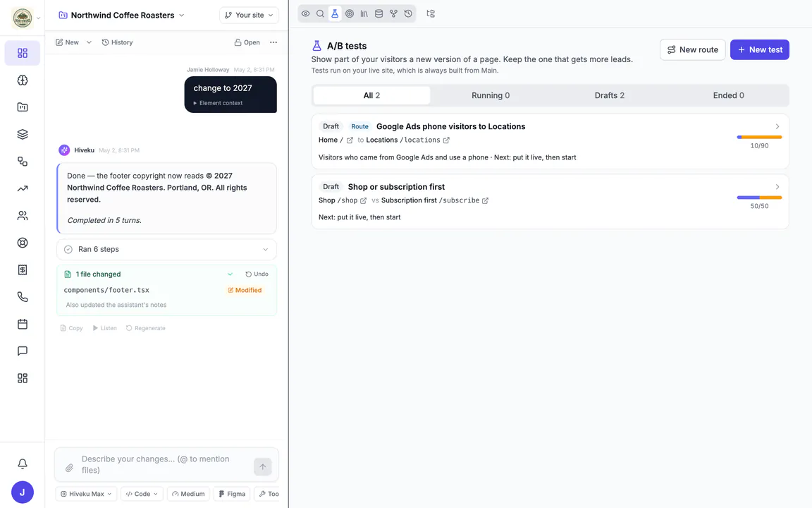Screen dimensions: 812x508
Task: Click the New route button
Action: (x=692, y=50)
